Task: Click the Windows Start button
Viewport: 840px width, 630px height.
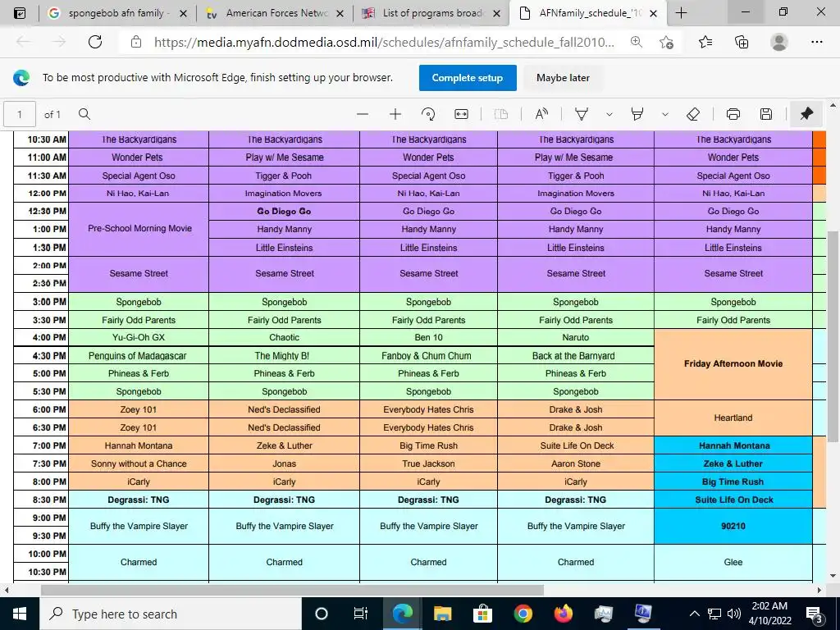Action: (20, 614)
